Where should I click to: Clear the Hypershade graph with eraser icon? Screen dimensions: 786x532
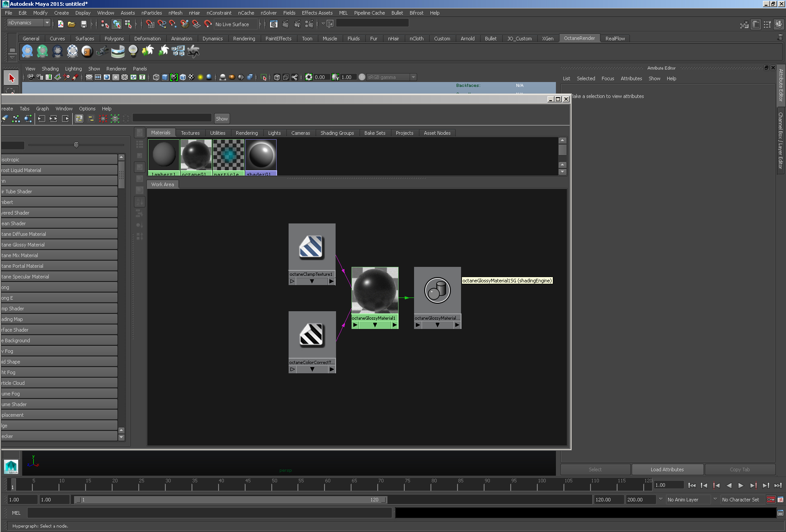pos(5,118)
